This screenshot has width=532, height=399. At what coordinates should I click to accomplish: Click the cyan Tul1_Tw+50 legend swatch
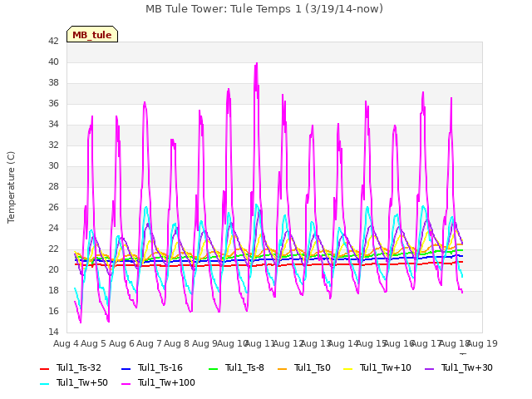click(x=44, y=384)
